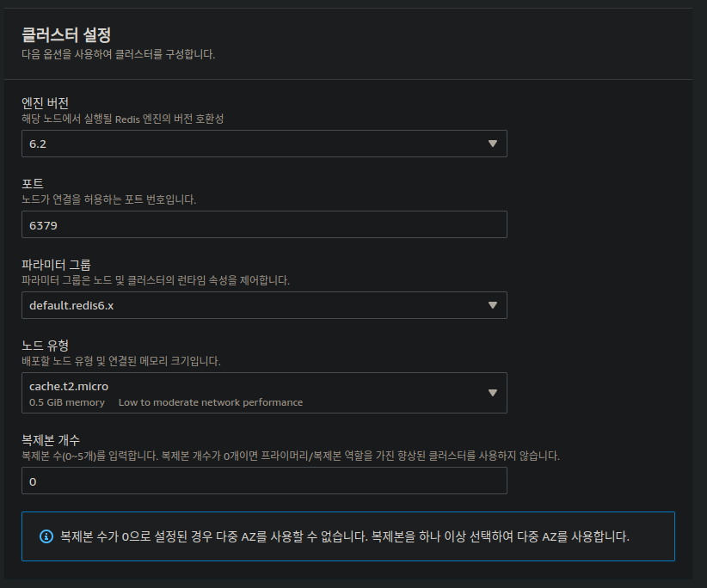The image size is (707, 588).
Task: Click the multi-AZ notice message text
Action: (x=345, y=536)
